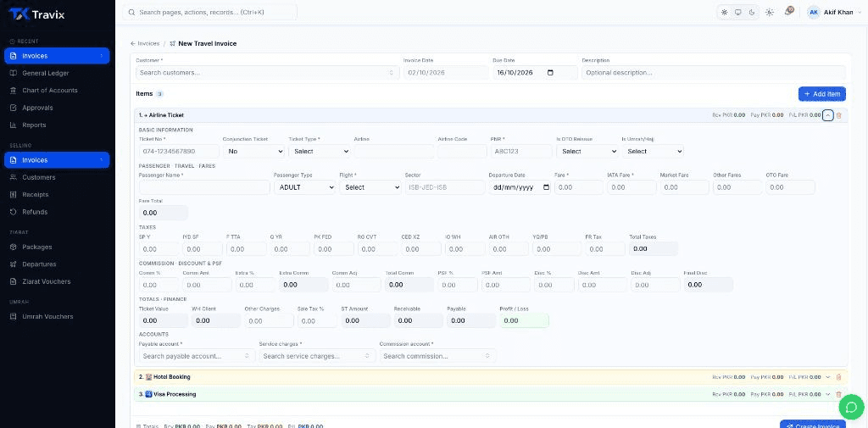Expand the Visa Processing item
868x428 pixels.
[x=827, y=394]
